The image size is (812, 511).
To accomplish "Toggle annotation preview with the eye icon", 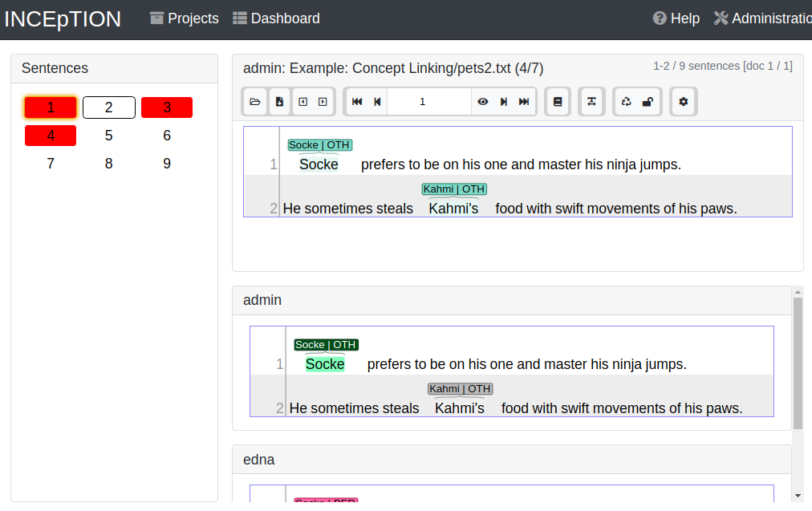I will [x=481, y=101].
